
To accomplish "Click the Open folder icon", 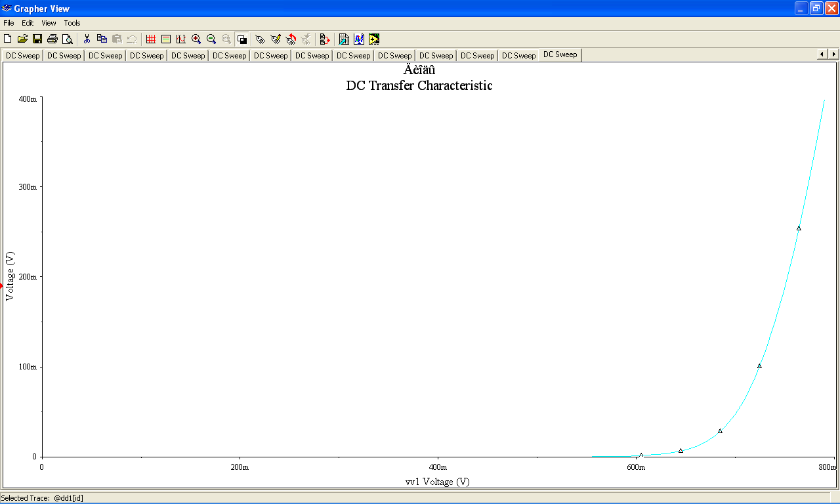I will point(22,39).
